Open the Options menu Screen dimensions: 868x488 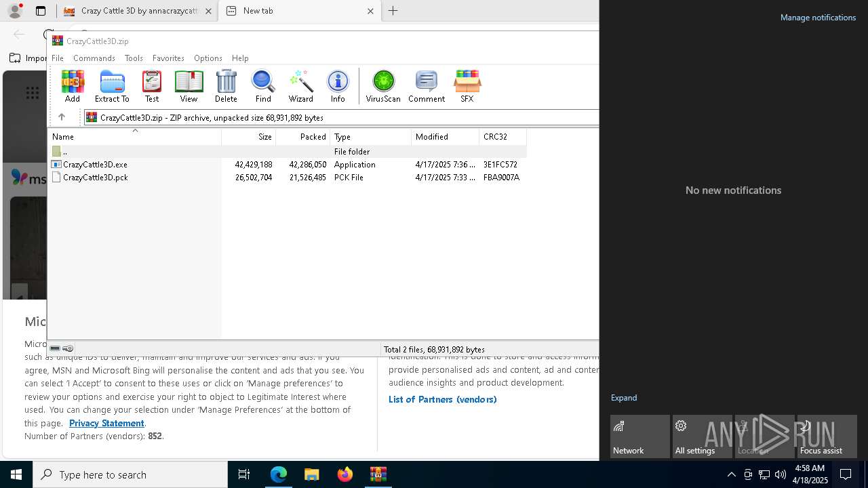[208, 58]
